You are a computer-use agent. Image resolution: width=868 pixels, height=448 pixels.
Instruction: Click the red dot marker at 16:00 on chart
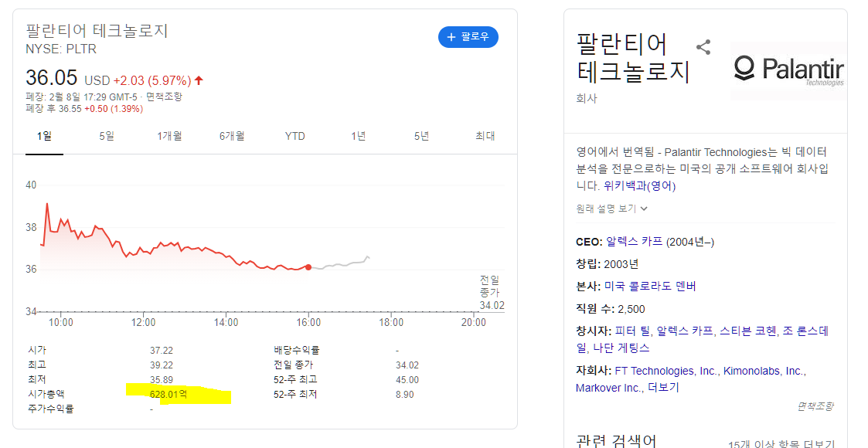coord(308,267)
